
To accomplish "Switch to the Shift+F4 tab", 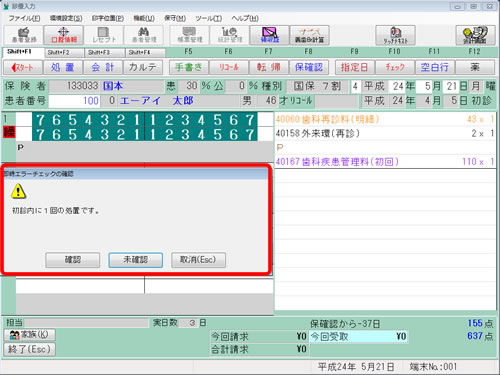I will pyautogui.click(x=145, y=53).
